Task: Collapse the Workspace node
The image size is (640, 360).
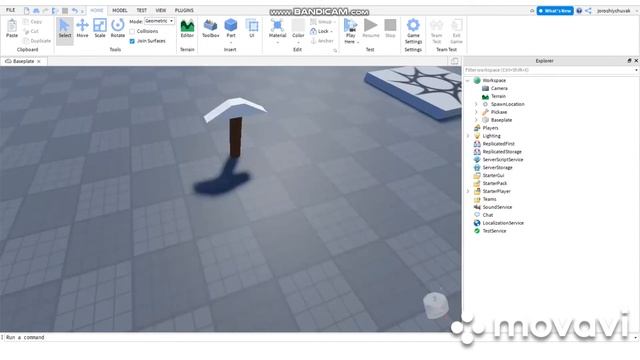Action: (x=468, y=80)
